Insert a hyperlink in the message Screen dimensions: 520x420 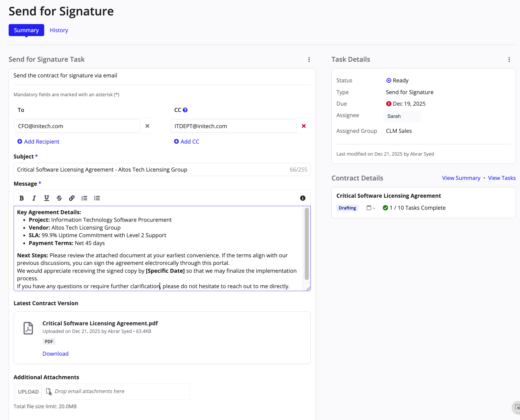(72, 198)
